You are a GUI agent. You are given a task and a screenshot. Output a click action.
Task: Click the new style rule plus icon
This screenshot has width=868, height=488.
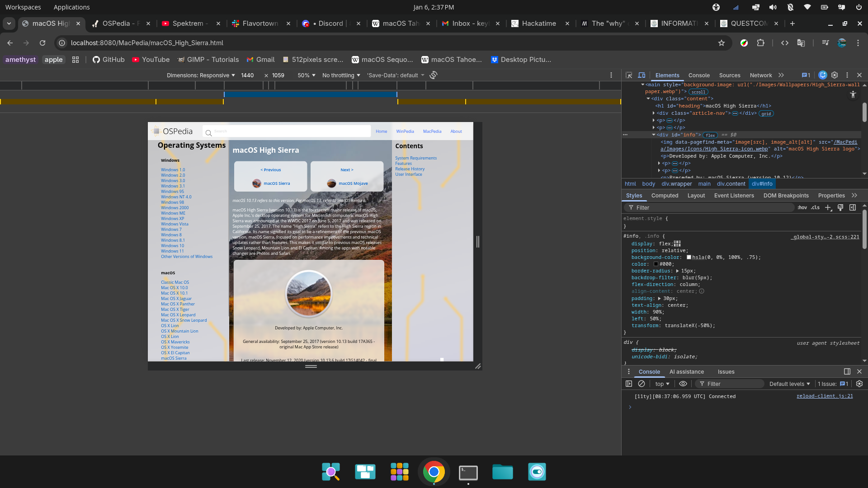pos(828,207)
